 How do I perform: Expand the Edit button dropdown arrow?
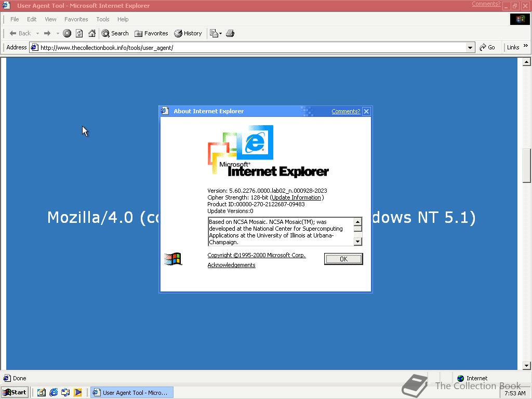[220, 33]
